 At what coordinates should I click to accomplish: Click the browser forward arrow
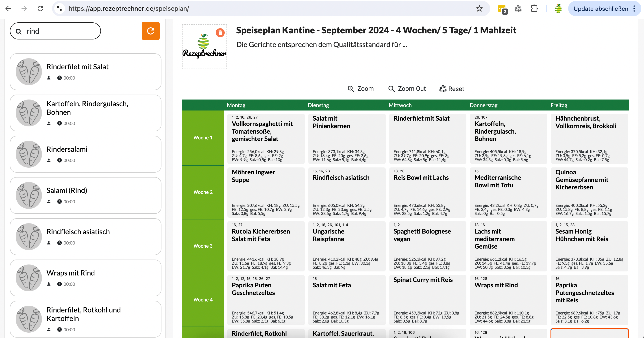(24, 9)
